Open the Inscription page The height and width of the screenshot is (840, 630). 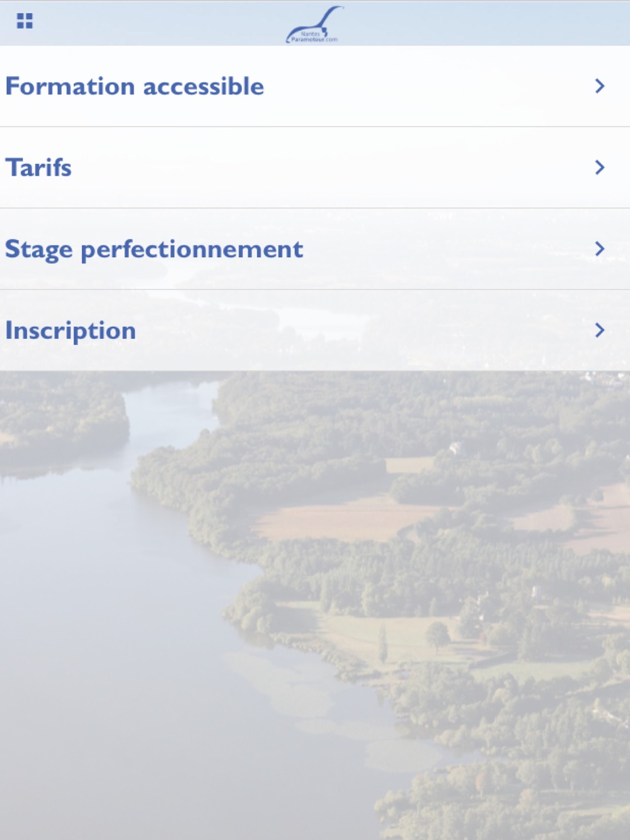[71, 331]
